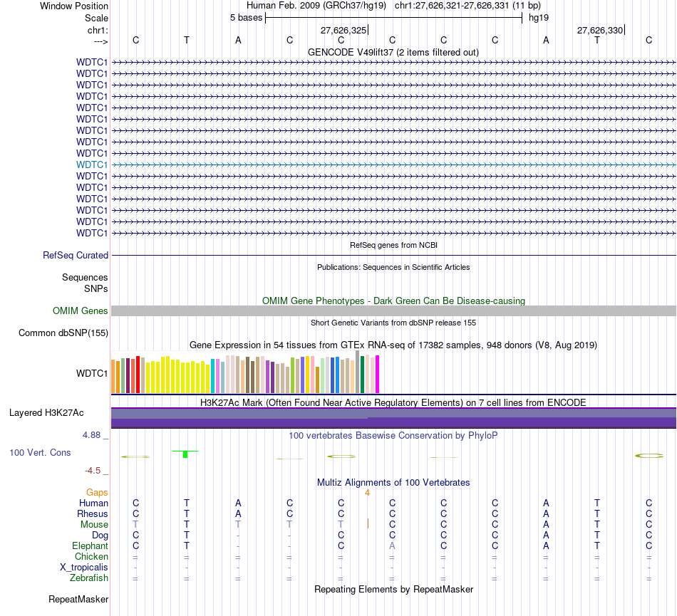Screen dimensions: 677x616
Task: Click the hg19 assembly label
Action: 539,18
